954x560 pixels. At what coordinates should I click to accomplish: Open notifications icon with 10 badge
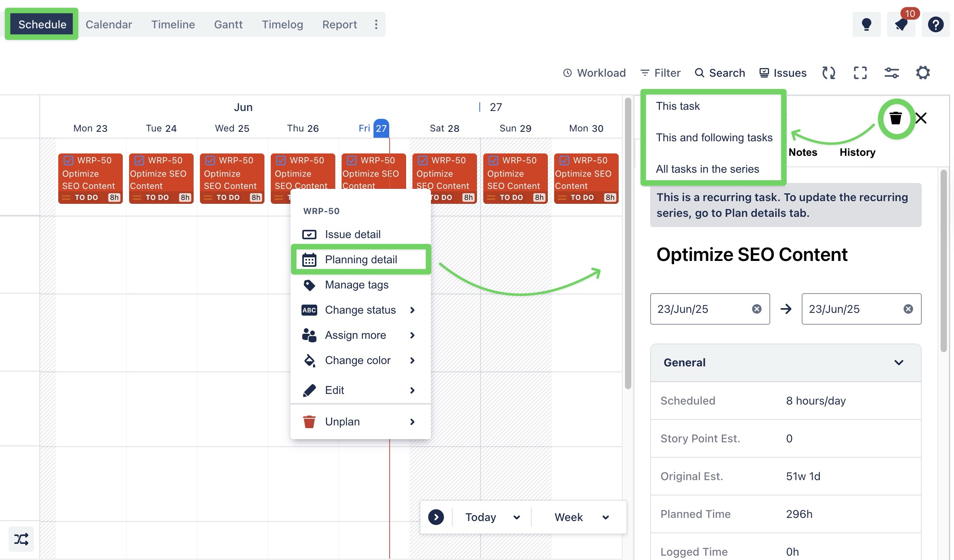(x=901, y=24)
